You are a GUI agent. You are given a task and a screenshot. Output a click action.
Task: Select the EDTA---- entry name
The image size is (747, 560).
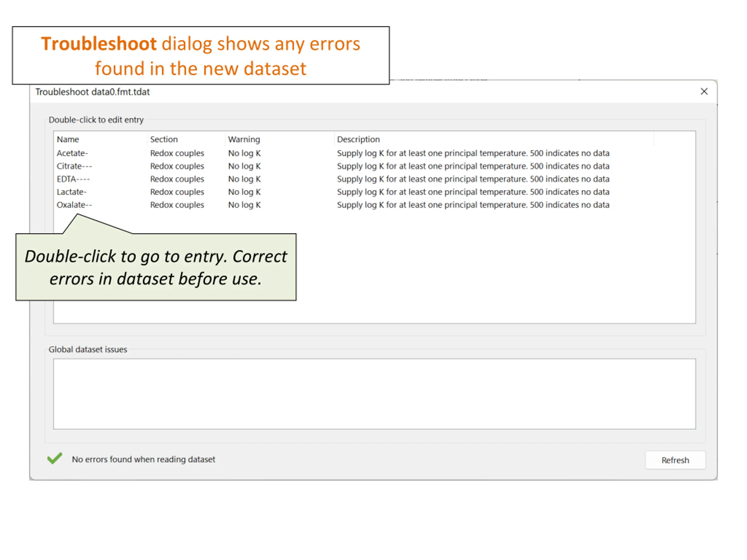point(73,179)
